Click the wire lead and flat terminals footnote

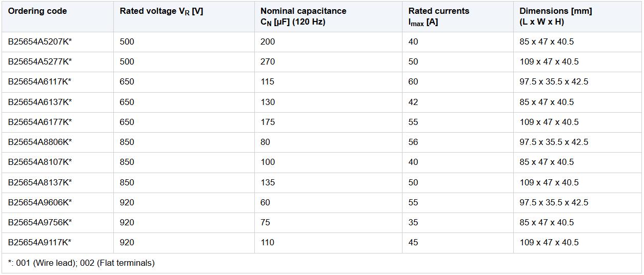[82, 263]
